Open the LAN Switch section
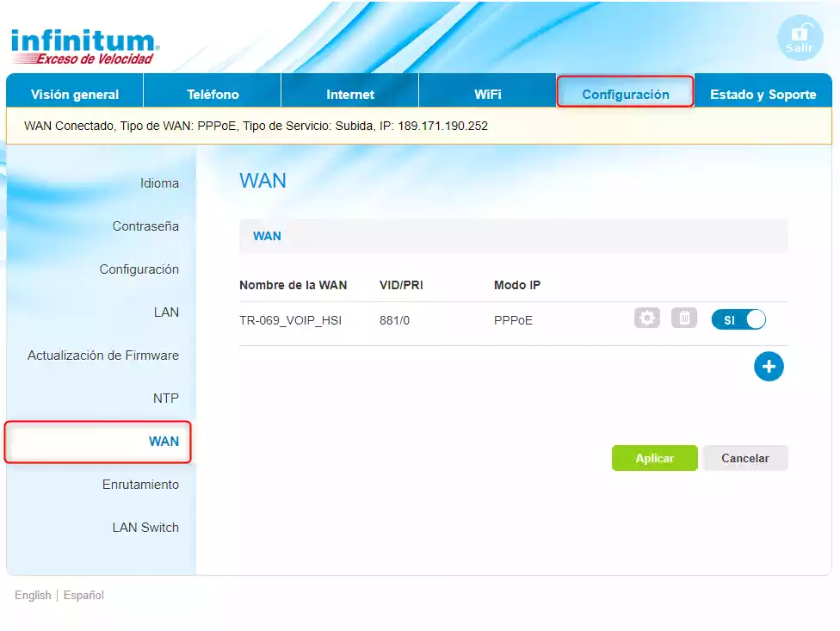 pos(145,528)
